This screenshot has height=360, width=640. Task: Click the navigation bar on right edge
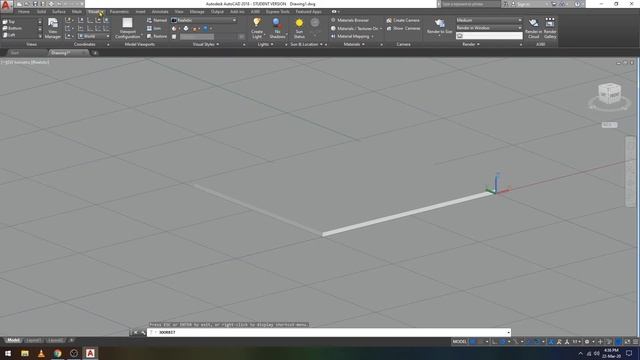point(631,171)
